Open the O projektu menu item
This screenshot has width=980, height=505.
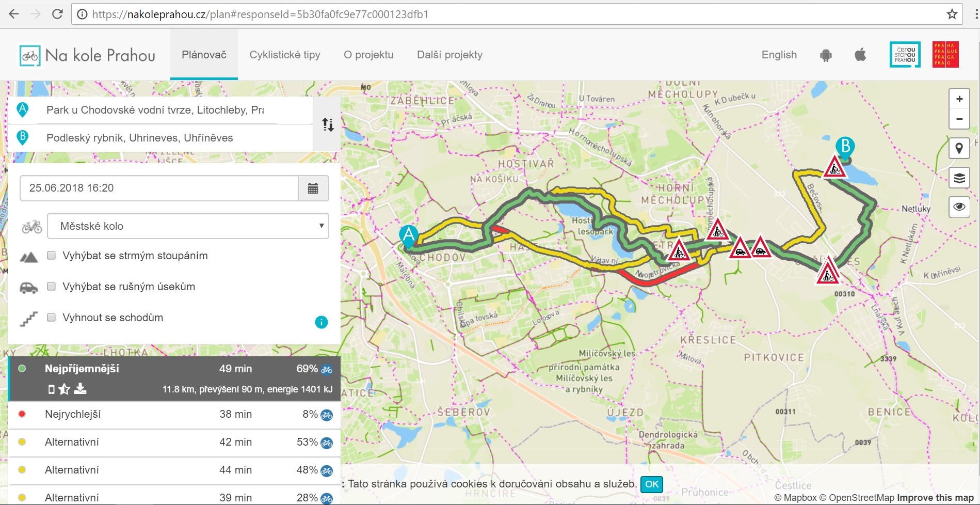coord(368,55)
